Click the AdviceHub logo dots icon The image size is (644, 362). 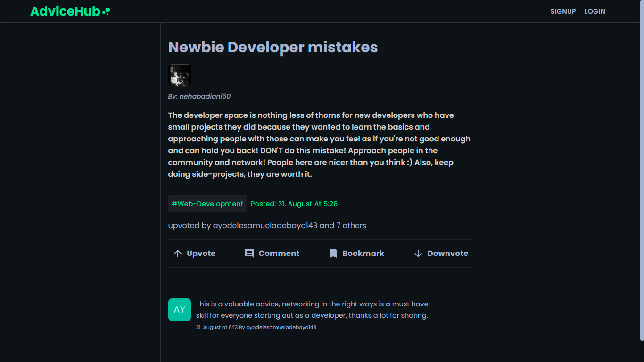tap(107, 11)
